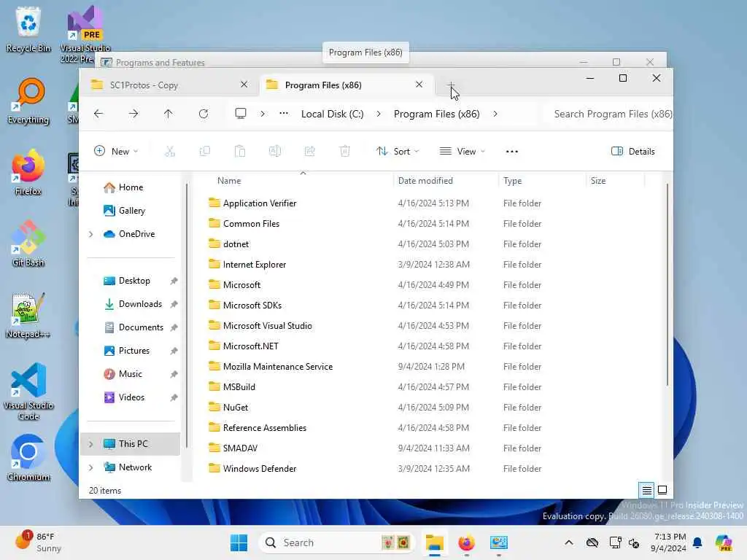Image resolution: width=747 pixels, height=560 pixels.
Task: Open Firefox from the desktop shortcut
Action: click(28, 172)
